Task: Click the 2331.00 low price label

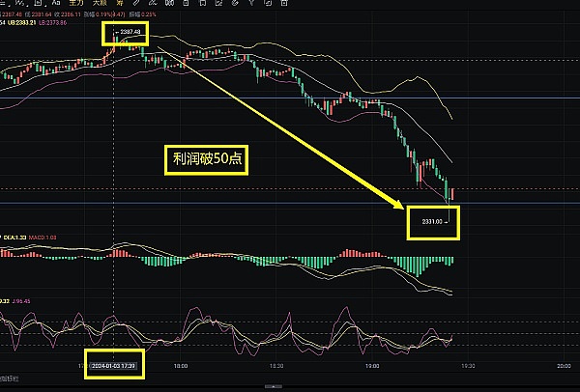Action: coord(432,222)
